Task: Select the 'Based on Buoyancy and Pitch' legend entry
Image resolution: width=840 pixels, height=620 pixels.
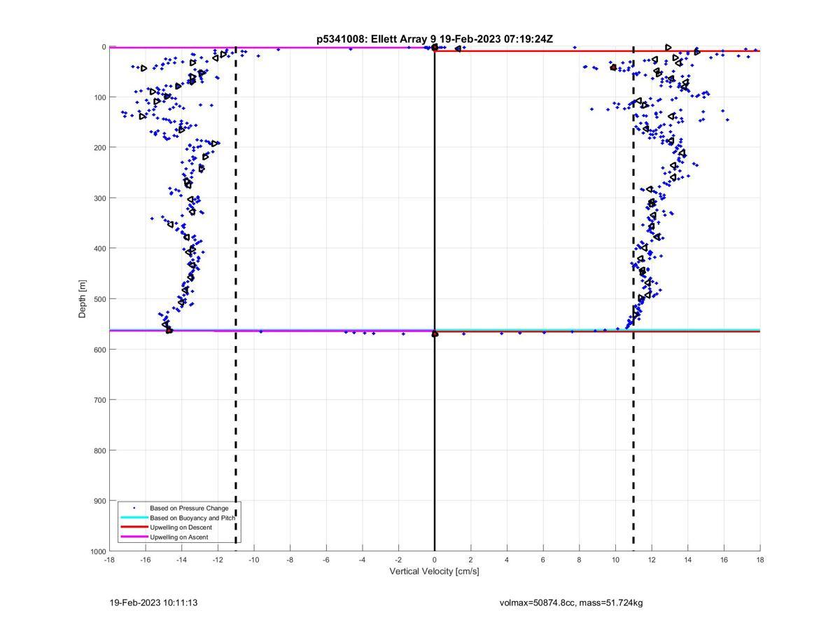Action: point(192,518)
